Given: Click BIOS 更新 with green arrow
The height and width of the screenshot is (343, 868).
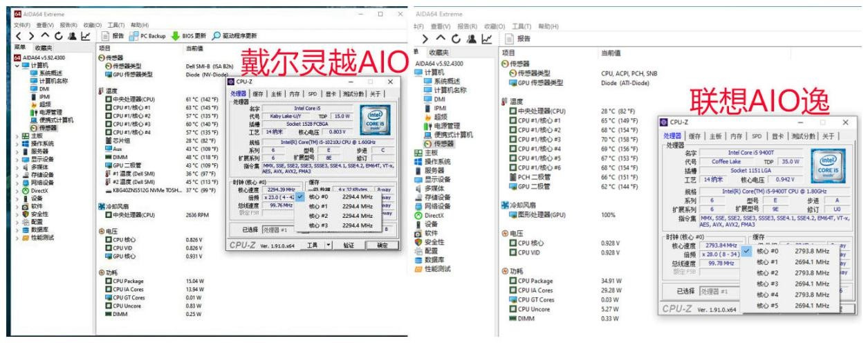Looking at the screenshot, I should pyautogui.click(x=188, y=35).
